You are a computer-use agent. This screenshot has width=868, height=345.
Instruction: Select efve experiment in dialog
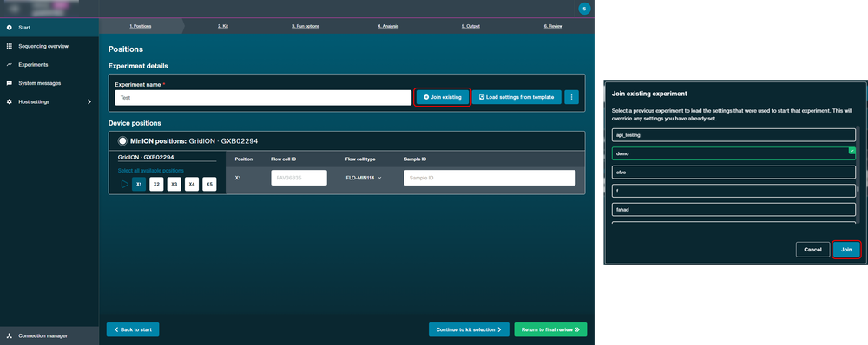pos(734,172)
